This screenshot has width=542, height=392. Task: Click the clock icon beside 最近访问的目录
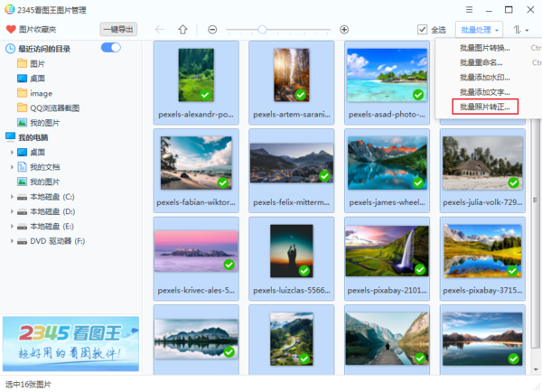10,48
